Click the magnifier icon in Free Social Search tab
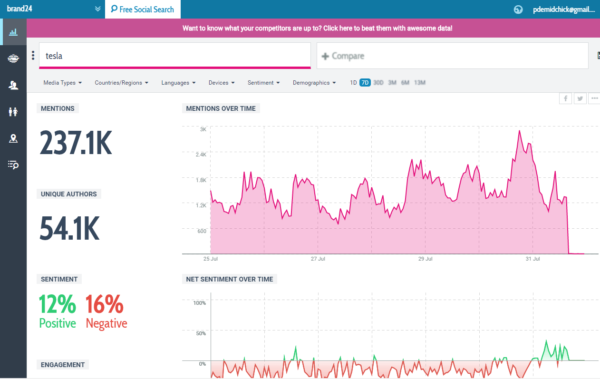Screen dimensions: 600x379 click(114, 9)
